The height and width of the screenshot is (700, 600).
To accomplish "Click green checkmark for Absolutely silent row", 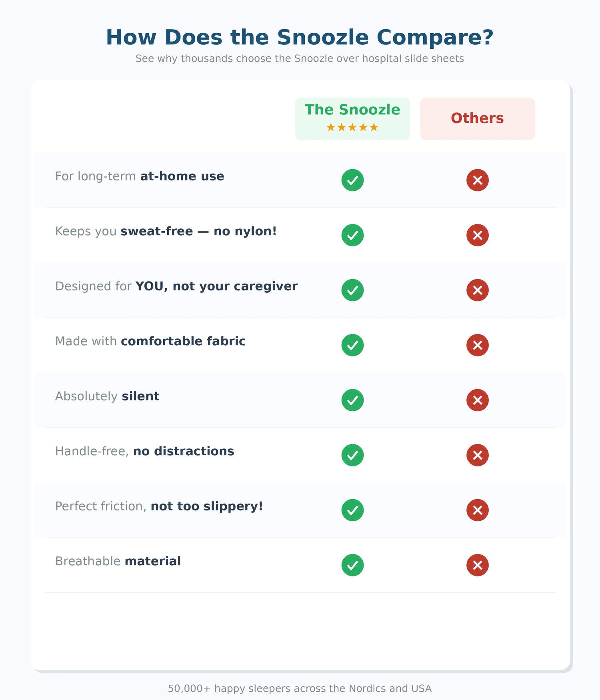I will tap(352, 400).
